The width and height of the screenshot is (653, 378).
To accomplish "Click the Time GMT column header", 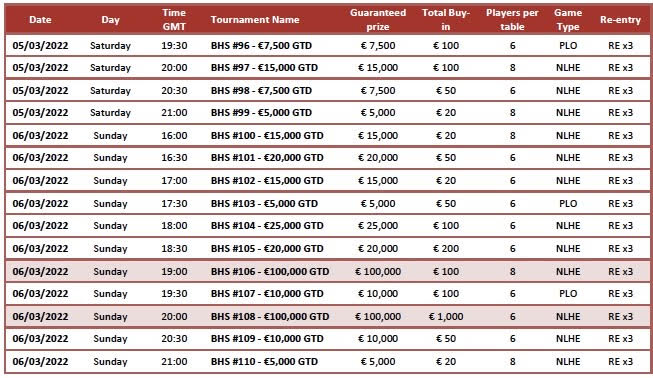I will 174,20.
